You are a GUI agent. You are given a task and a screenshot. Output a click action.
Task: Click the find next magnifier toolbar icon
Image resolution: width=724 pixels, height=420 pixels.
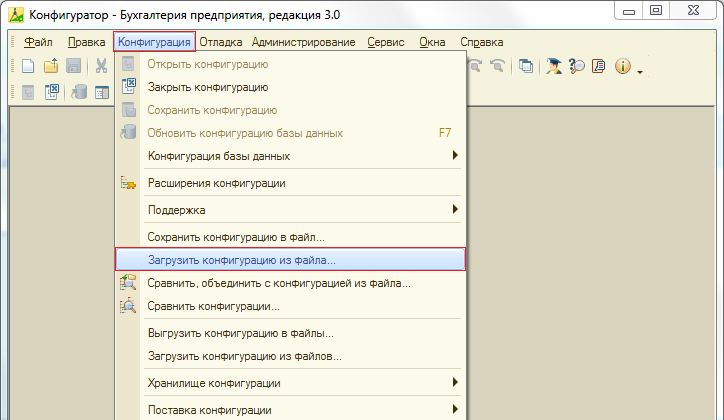(x=497, y=66)
